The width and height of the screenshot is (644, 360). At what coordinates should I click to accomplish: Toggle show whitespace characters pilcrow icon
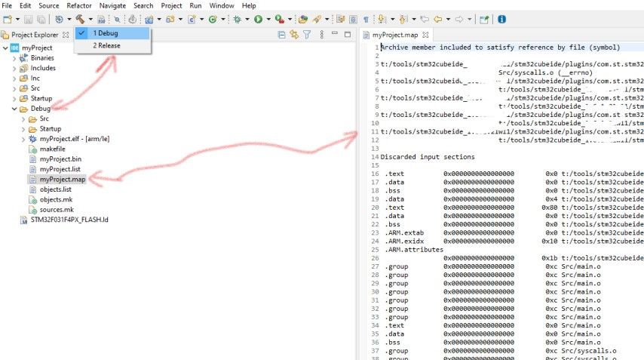366,20
